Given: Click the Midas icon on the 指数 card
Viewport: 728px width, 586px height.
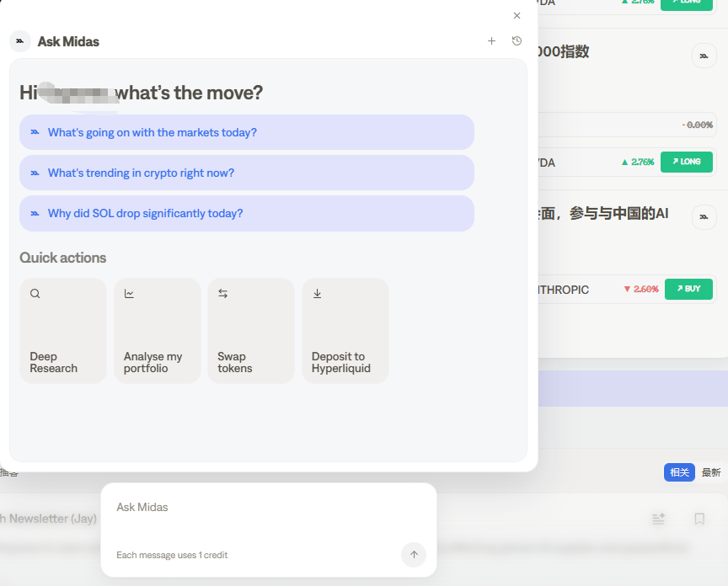Looking at the screenshot, I should point(704,56).
